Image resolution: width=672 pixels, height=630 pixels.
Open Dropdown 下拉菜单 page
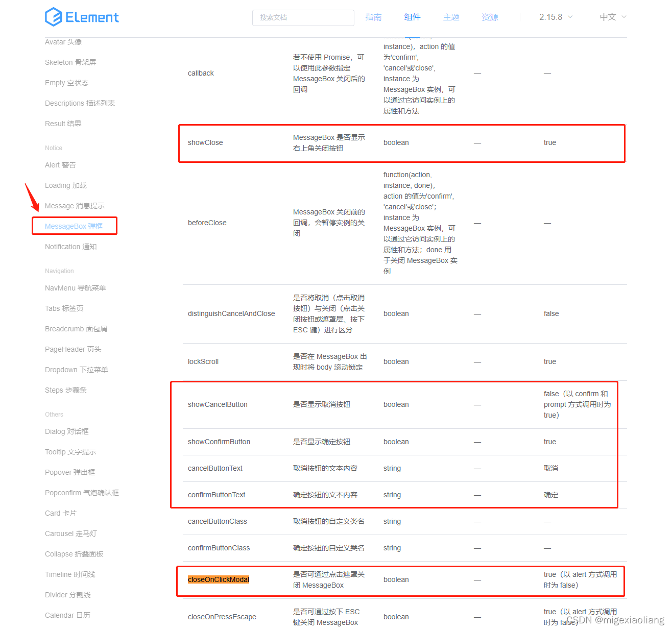coord(77,370)
